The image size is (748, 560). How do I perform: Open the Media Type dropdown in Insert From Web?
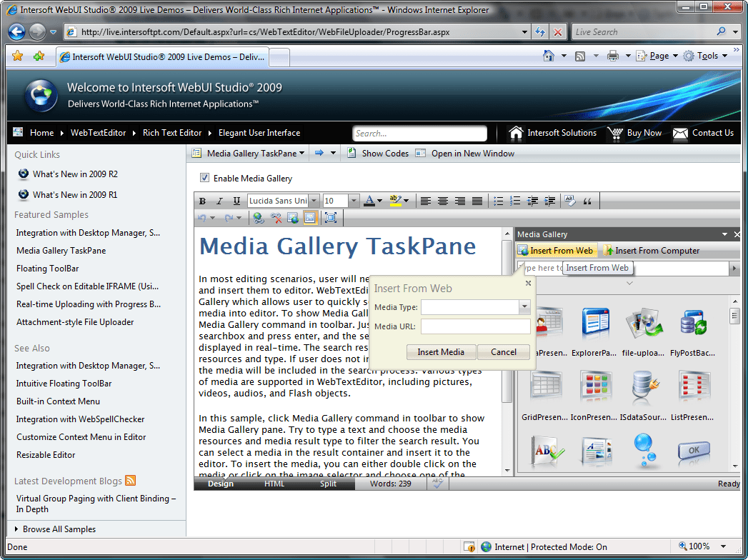(525, 306)
